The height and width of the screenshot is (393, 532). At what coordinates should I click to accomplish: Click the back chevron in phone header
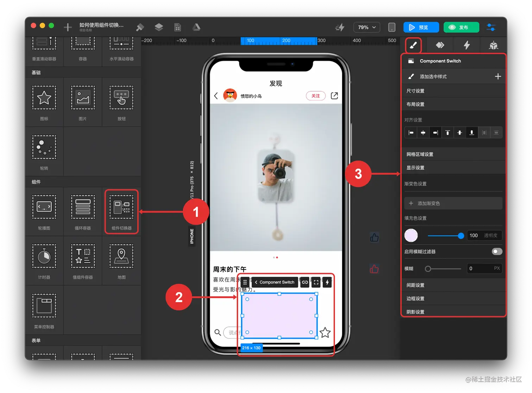click(216, 96)
